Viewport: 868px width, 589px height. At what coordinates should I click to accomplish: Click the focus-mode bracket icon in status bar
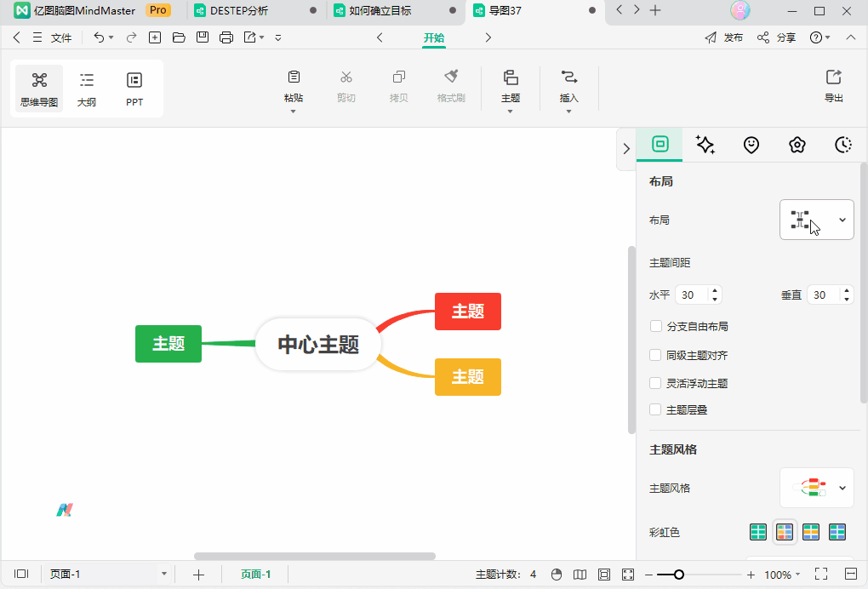pos(628,575)
